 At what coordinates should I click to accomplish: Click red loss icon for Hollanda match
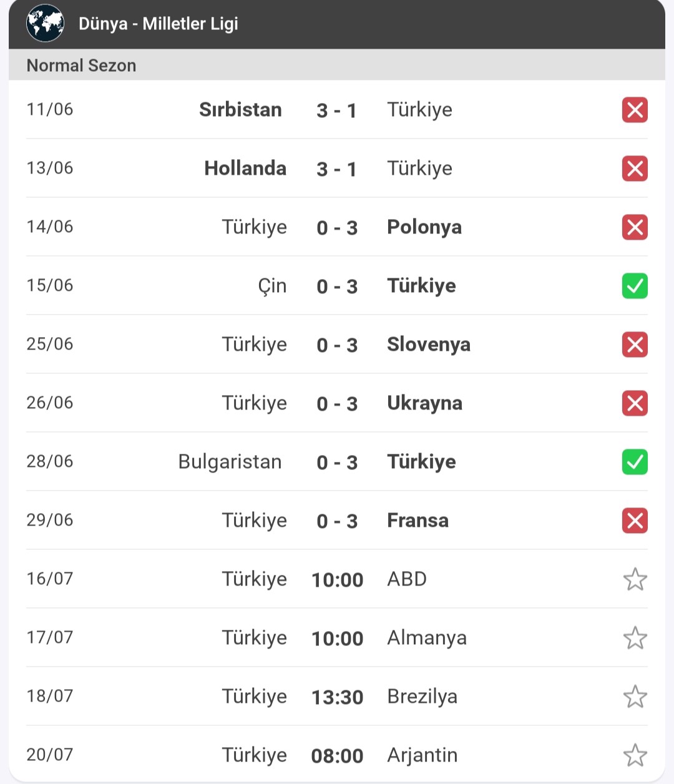(635, 169)
